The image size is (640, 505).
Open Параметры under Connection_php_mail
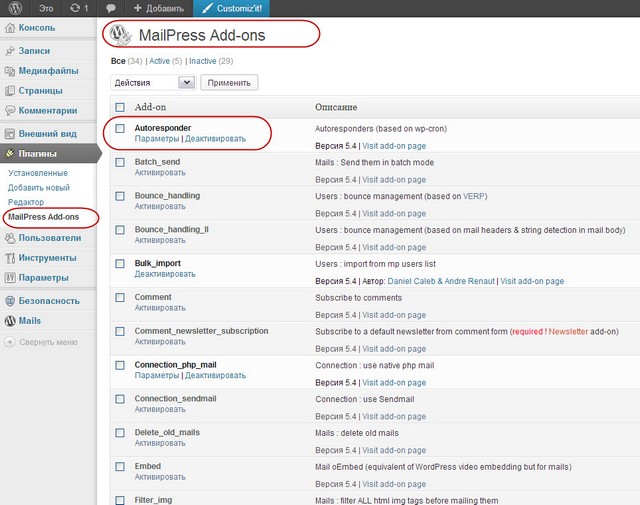point(157,375)
